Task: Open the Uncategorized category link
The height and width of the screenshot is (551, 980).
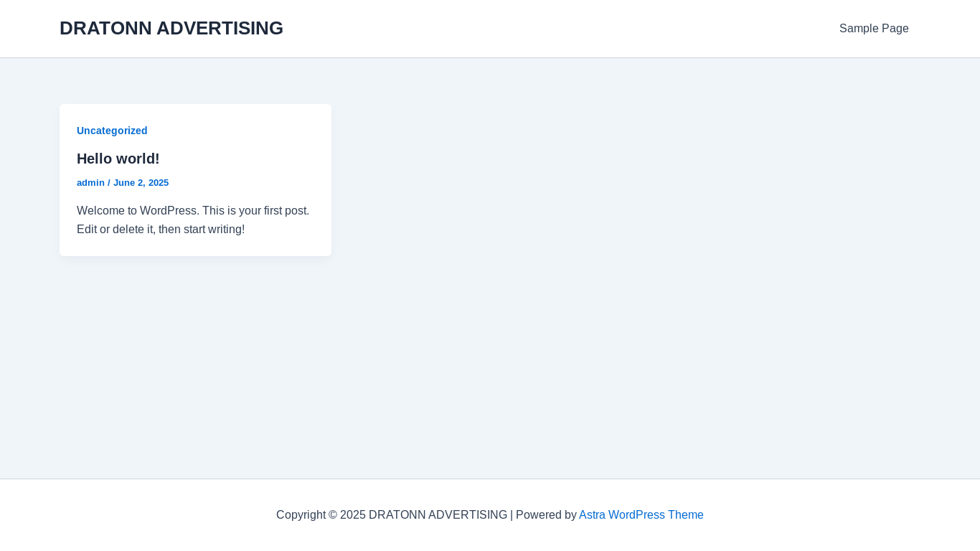Action: coord(112,131)
